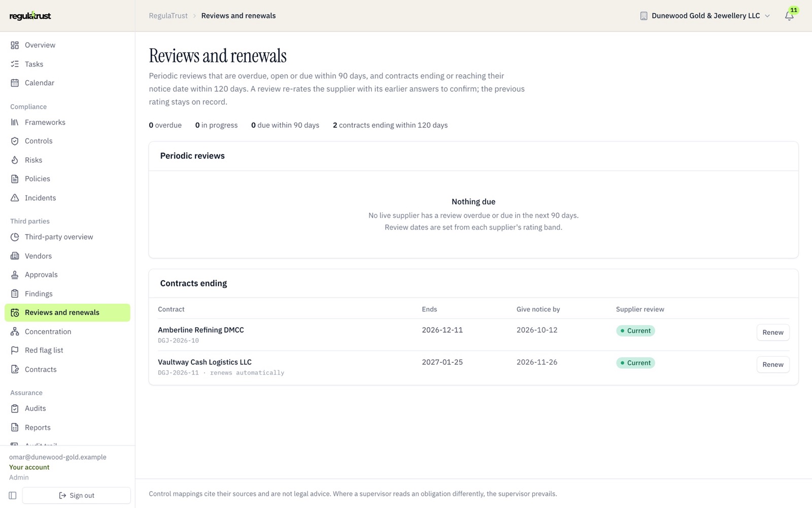The width and height of the screenshot is (812, 508).
Task: Click the Give notice by column header
Action: (x=538, y=309)
